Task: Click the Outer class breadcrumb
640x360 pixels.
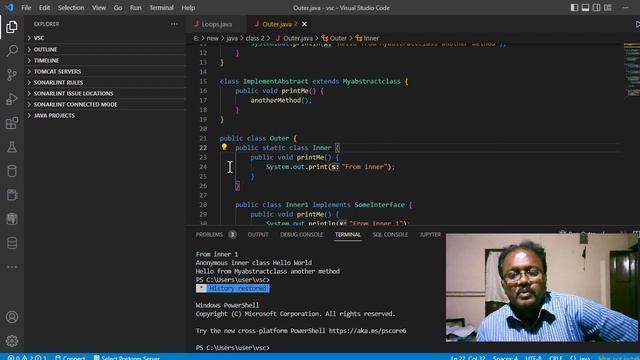Action: [x=334, y=38]
